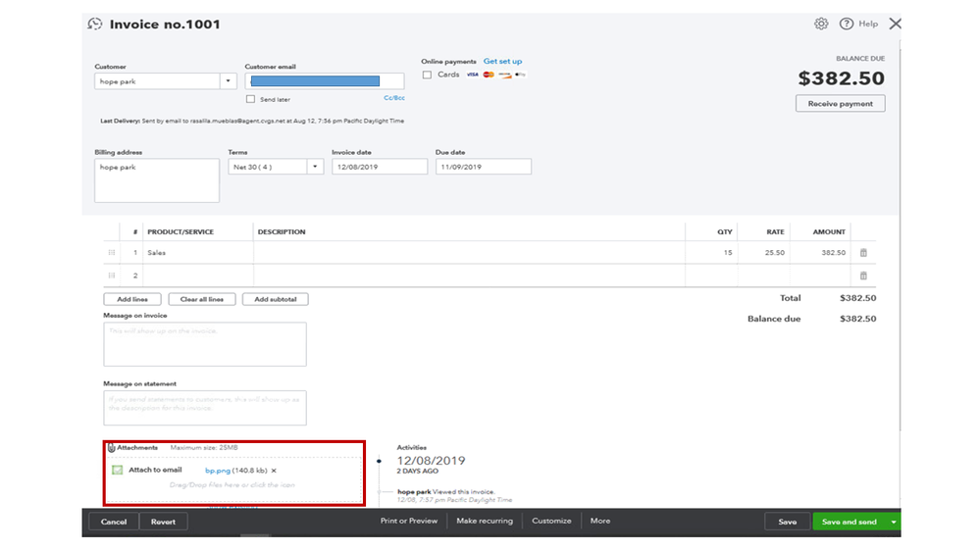Delete line 2 with its trash icon
The height and width of the screenshot is (551, 980).
pyautogui.click(x=863, y=275)
